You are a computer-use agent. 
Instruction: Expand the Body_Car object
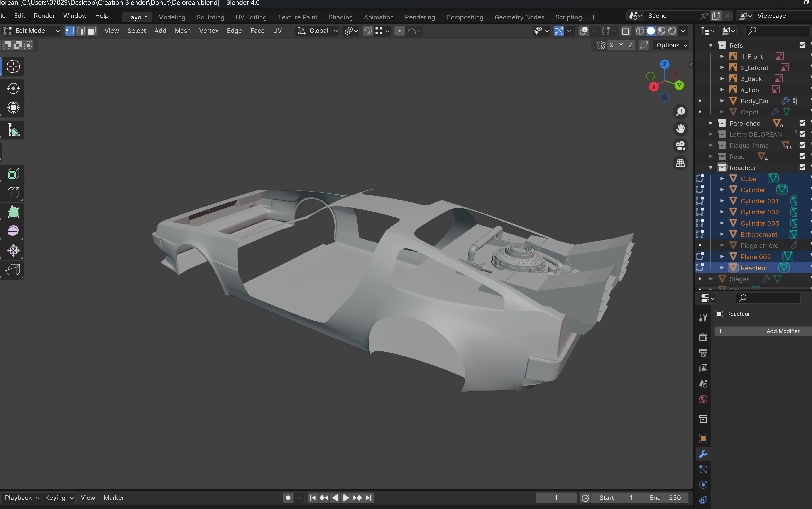[722, 101]
